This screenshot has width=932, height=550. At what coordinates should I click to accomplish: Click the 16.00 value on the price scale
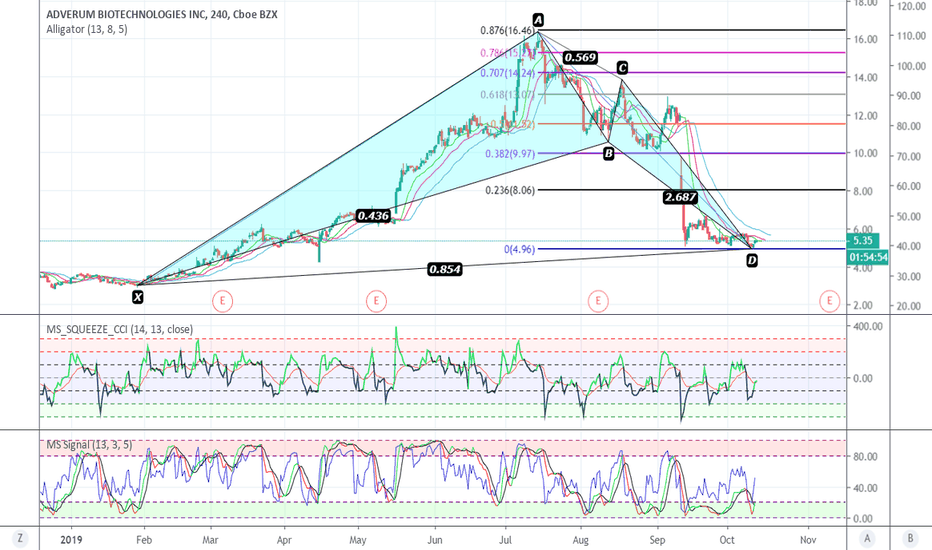click(866, 39)
